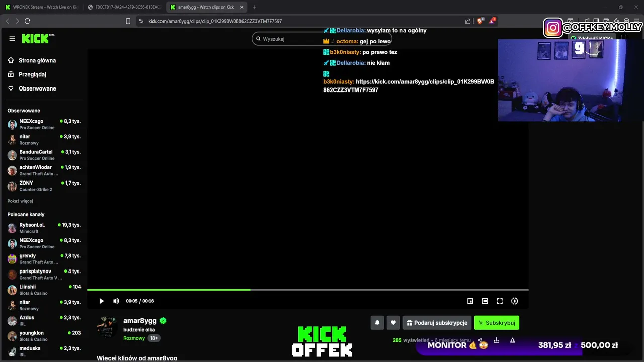644x362 pixels.
Task: Open achtenWlodar channel
Action: pos(44,170)
